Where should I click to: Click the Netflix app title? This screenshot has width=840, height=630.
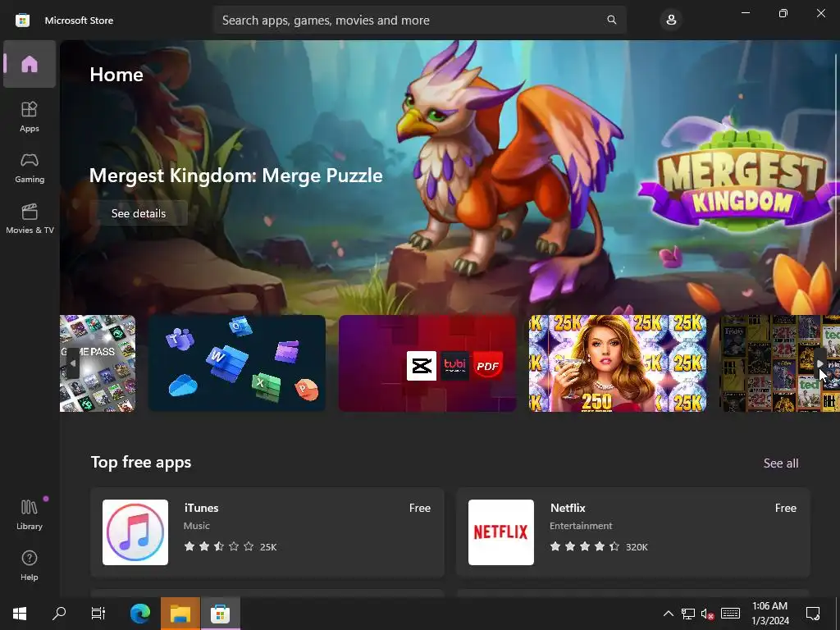[x=568, y=508]
